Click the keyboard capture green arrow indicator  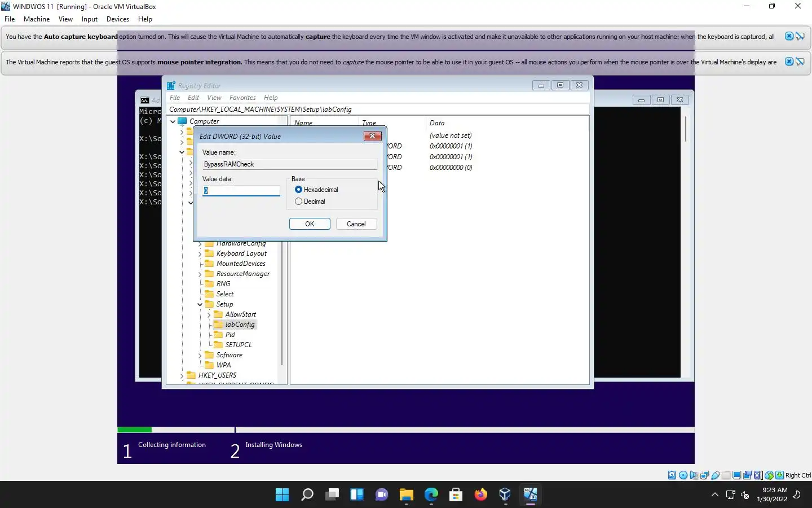(x=780, y=475)
